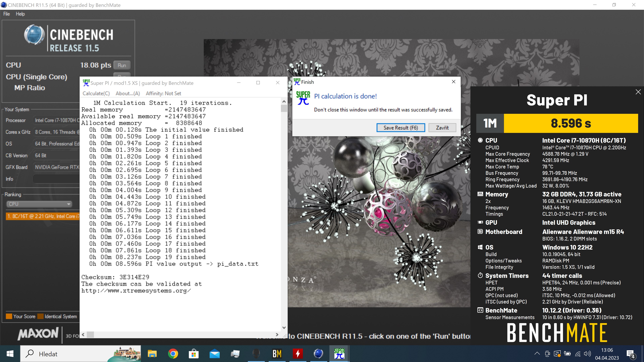The width and height of the screenshot is (644, 362).
Task: Open the File menu in CINEBENCH
Action: (7, 14)
